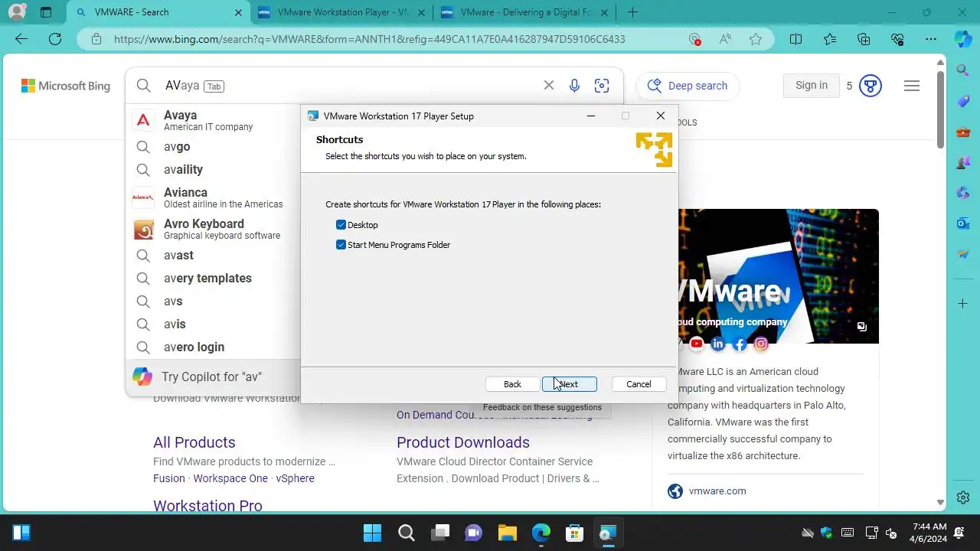Add this page to favorites star
This screenshot has width=980, height=551.
coord(756,39)
